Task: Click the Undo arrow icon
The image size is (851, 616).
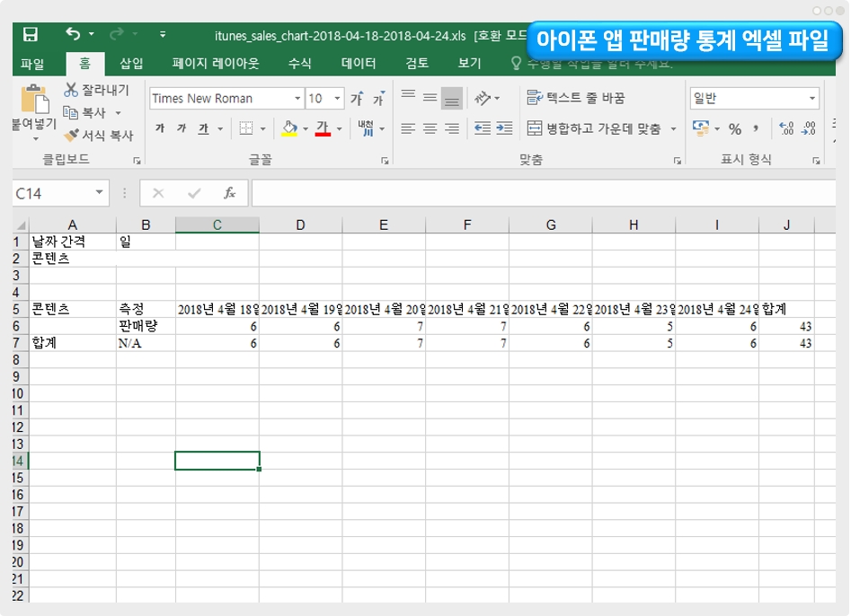Action: coord(73,35)
